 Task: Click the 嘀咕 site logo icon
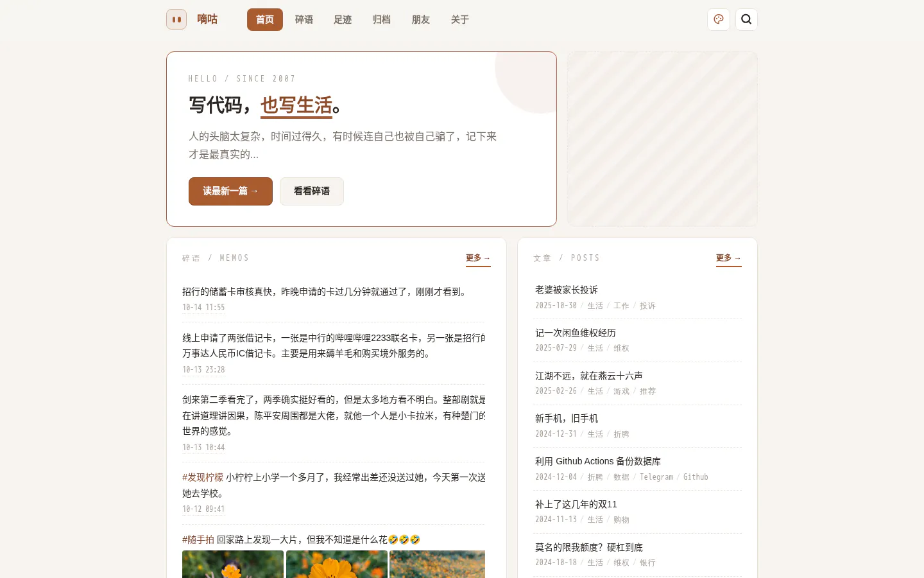(x=176, y=19)
